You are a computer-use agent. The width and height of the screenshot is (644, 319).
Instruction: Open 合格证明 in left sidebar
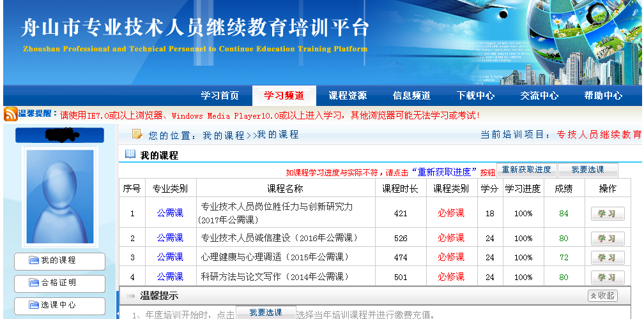(x=59, y=283)
